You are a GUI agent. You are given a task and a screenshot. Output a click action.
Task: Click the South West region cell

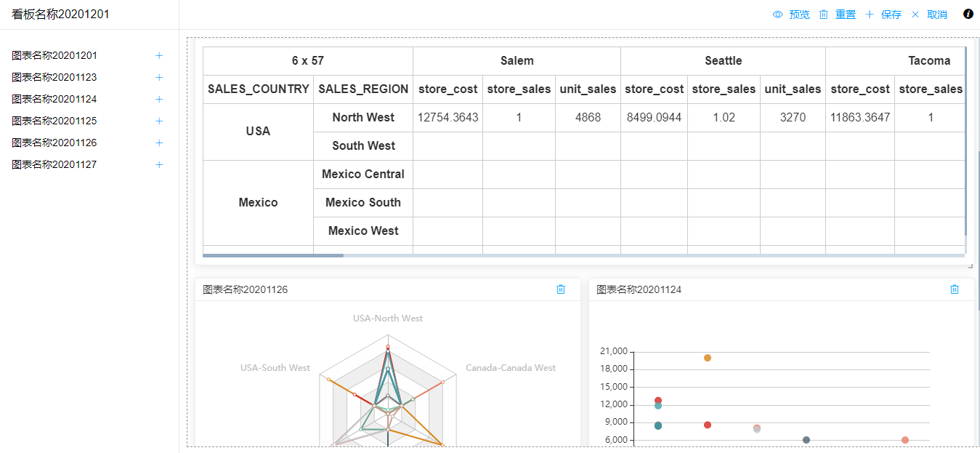coord(363,146)
